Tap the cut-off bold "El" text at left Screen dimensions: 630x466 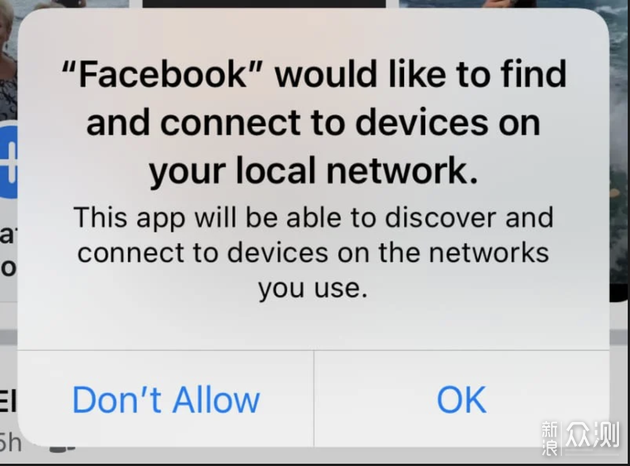[8, 401]
